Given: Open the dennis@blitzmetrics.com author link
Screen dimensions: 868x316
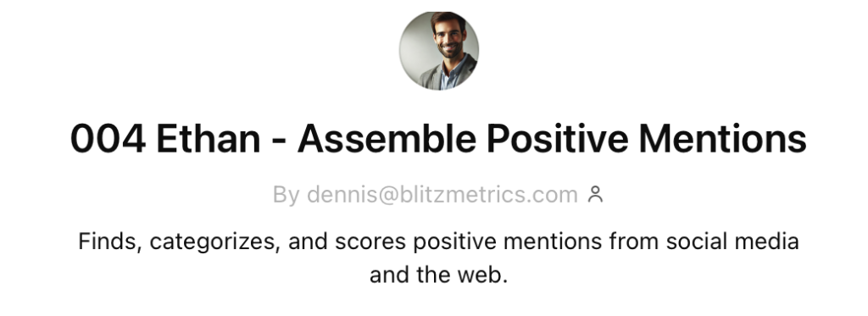Looking at the screenshot, I should 442,195.
